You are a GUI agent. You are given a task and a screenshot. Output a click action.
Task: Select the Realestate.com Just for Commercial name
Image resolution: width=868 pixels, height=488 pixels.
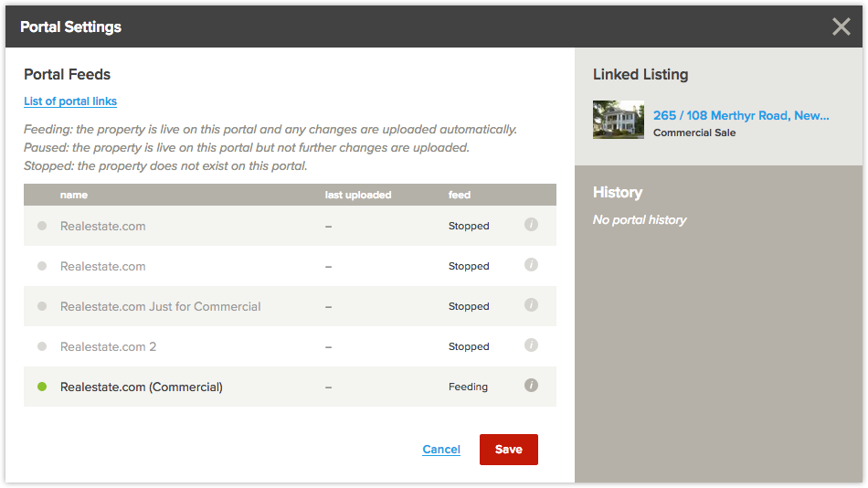pos(160,306)
